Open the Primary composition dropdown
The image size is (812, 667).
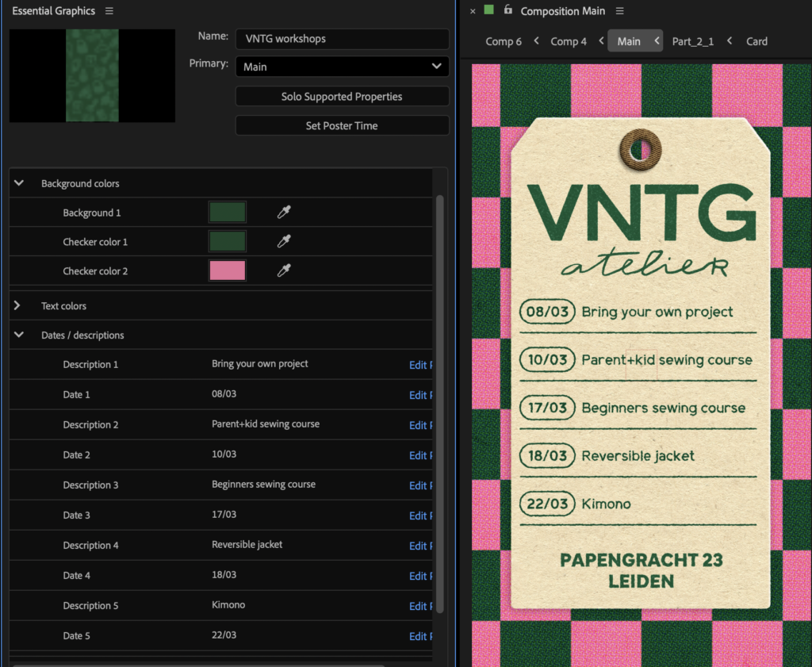(343, 67)
